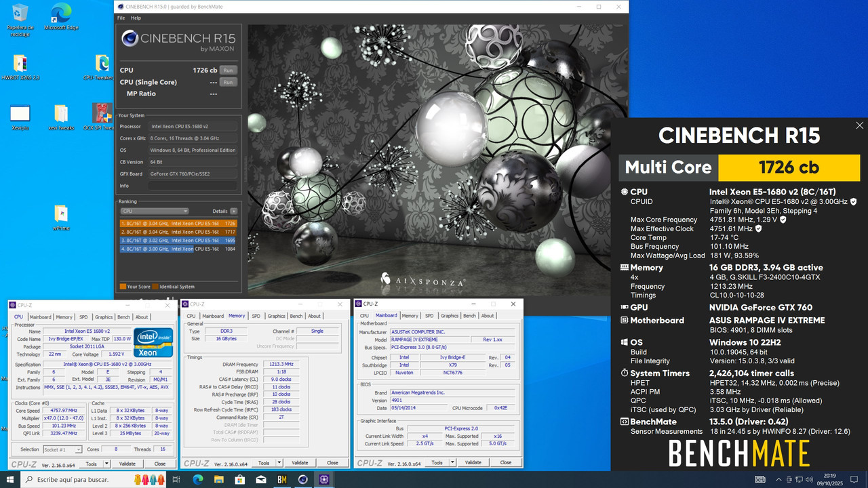Screen dimensions: 868x488
Task: Select Mainboard tab in CPU-Z CPU window
Action: [40, 317]
